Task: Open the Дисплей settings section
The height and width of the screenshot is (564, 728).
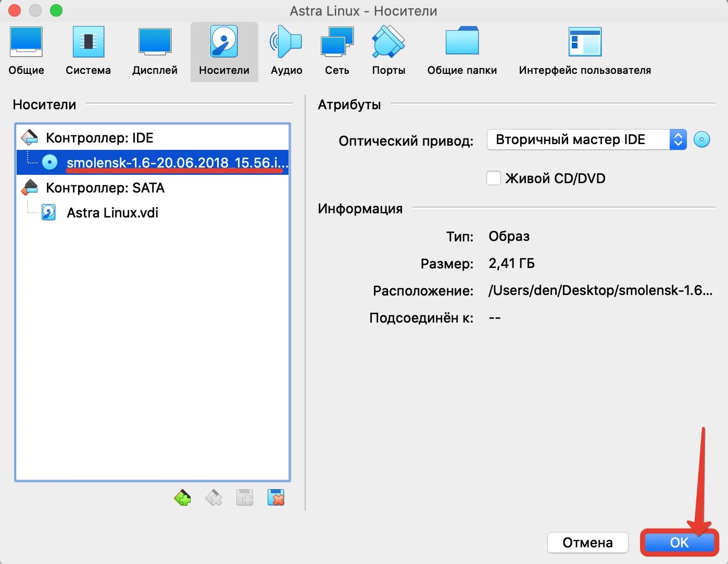Action: [x=155, y=52]
